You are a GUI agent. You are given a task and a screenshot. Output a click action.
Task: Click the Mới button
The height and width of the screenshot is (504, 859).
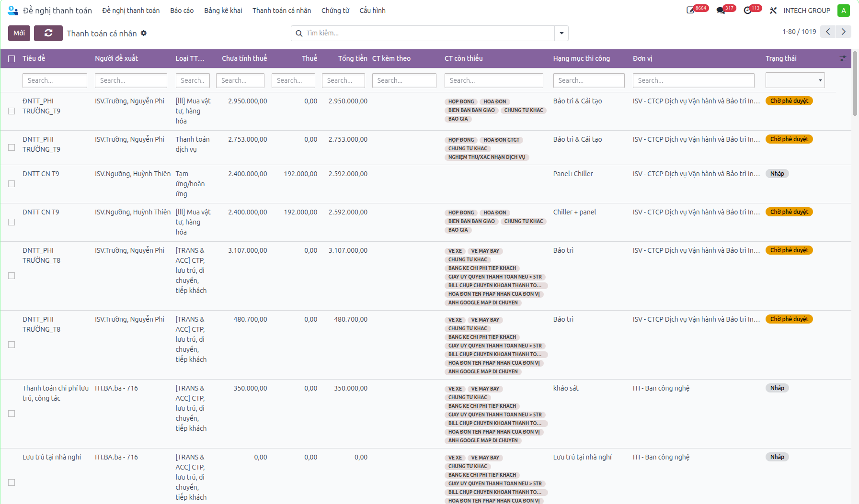[19, 33]
